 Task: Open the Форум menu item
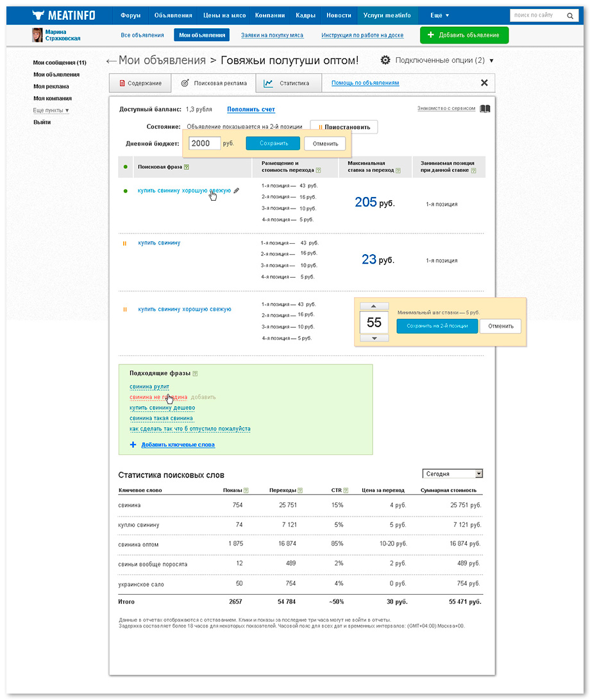point(130,15)
